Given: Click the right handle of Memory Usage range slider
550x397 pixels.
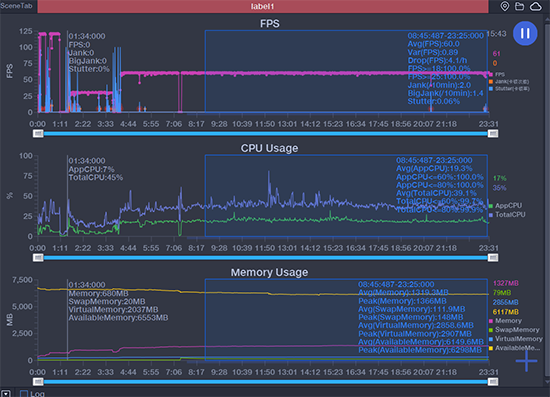Looking at the screenshot, I should pyautogui.click(x=493, y=382).
